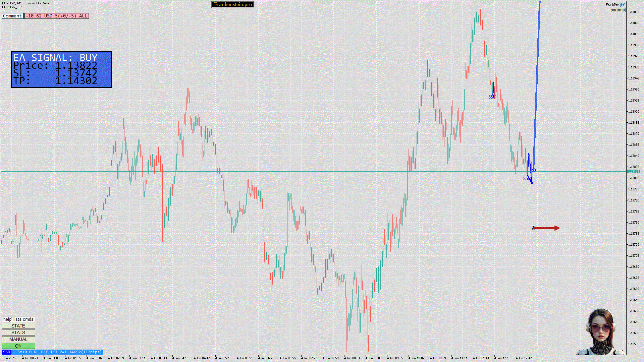The height and width of the screenshot is (362, 644).
Task: Click the blue SSD status tag
Action: click(6, 352)
